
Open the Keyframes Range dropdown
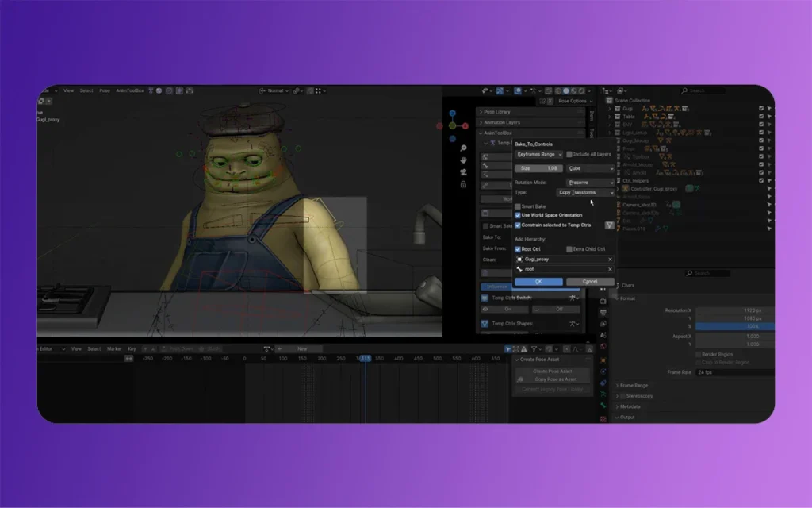coord(538,155)
